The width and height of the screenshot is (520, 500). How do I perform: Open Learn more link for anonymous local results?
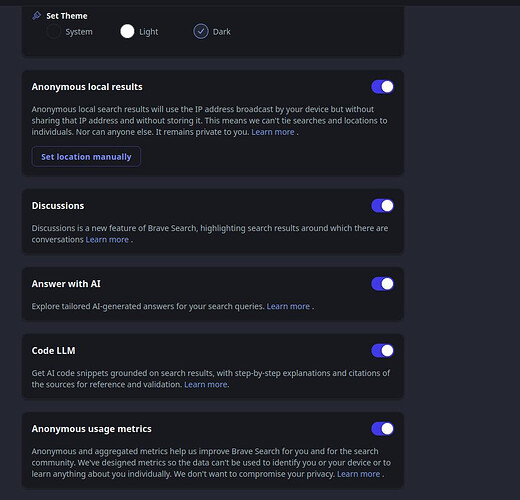pos(273,132)
